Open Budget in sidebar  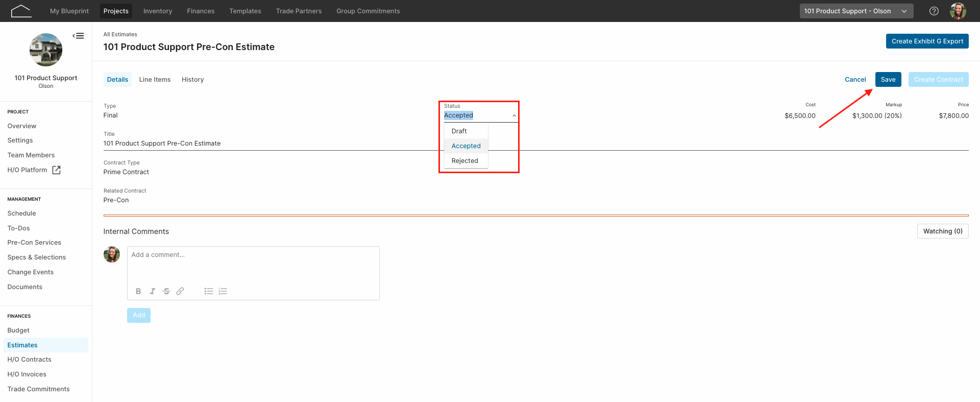[x=19, y=330]
